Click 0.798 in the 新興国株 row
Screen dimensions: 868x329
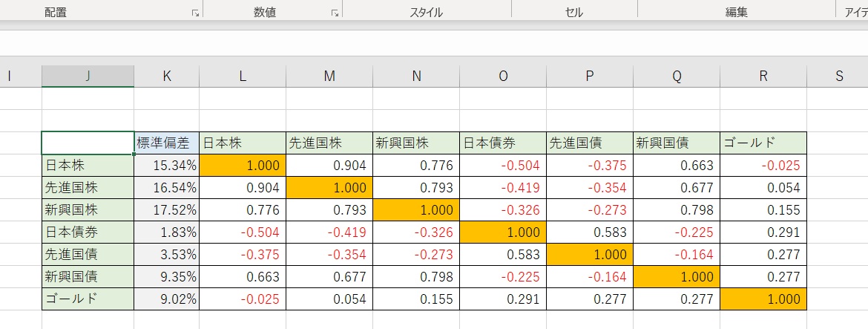677,210
